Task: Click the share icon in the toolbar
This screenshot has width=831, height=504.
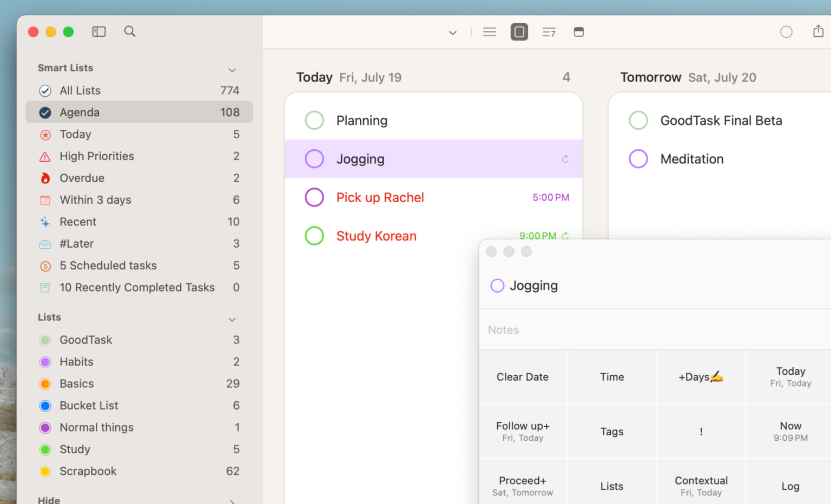Action: tap(818, 31)
